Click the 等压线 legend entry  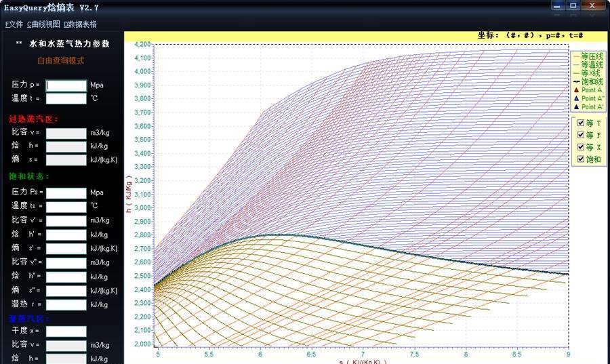click(588, 56)
